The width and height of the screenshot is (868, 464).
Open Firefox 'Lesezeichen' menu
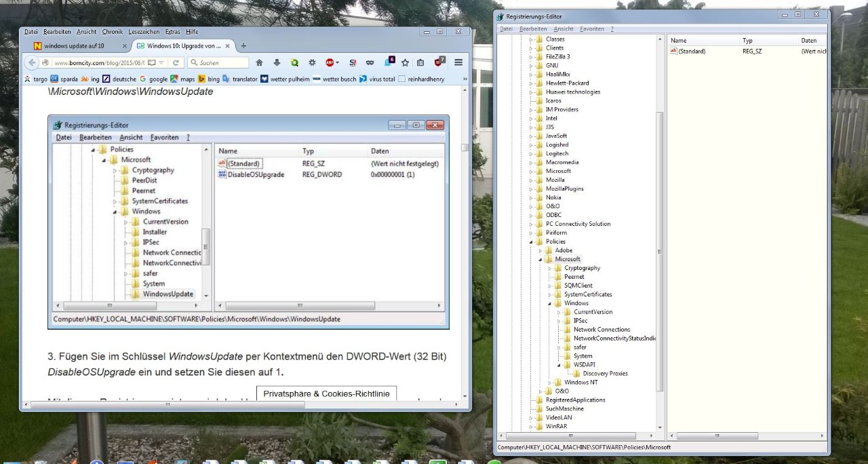(x=144, y=31)
